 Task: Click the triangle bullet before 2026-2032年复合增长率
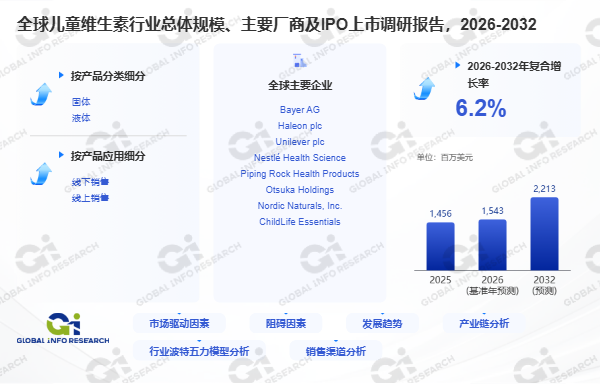point(457,65)
